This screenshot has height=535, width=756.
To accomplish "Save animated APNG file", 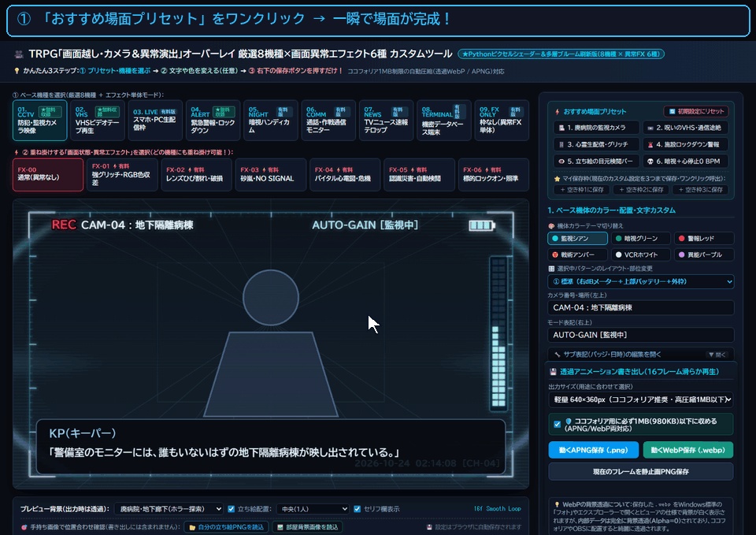I will click(x=594, y=450).
